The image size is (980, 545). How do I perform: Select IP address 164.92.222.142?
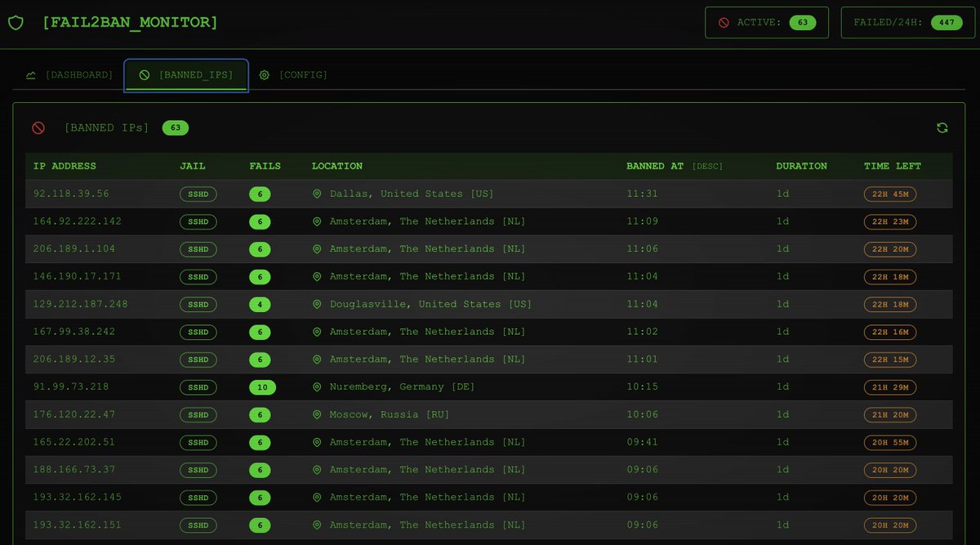(x=78, y=221)
